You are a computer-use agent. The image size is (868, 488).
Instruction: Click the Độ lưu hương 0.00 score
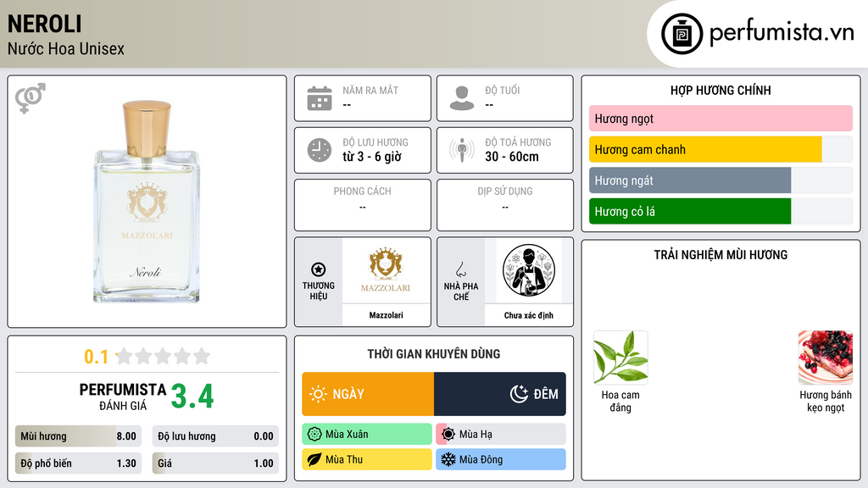tap(215, 436)
